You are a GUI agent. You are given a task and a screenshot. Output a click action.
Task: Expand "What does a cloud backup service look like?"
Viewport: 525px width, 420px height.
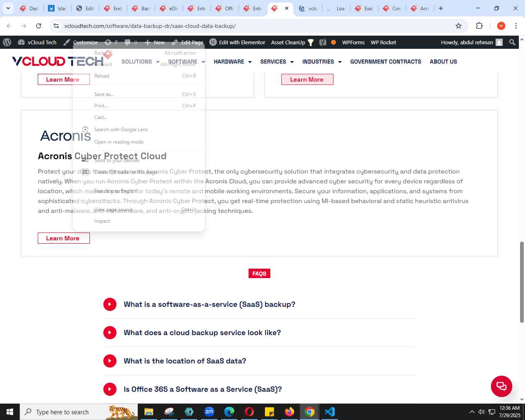pyautogui.click(x=259, y=333)
